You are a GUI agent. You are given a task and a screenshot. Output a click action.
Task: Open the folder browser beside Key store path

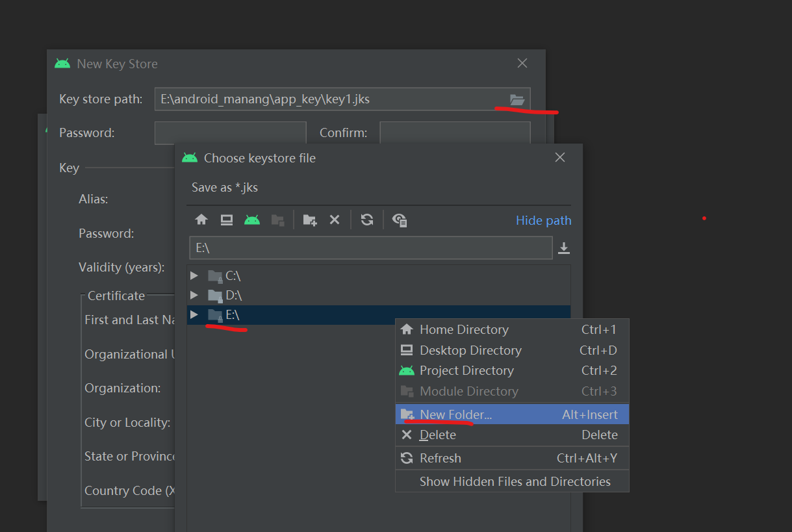point(516,99)
